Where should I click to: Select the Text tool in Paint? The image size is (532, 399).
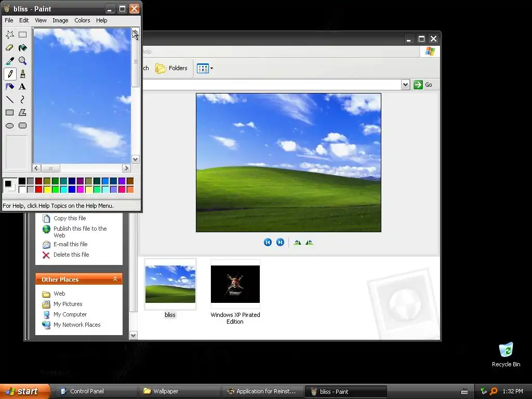23,87
